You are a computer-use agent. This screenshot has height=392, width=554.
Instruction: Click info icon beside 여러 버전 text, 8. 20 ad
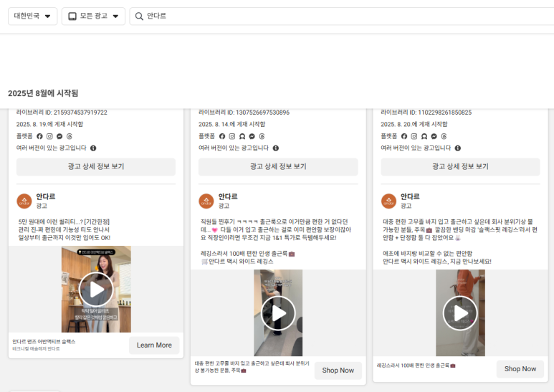pyautogui.click(x=458, y=148)
